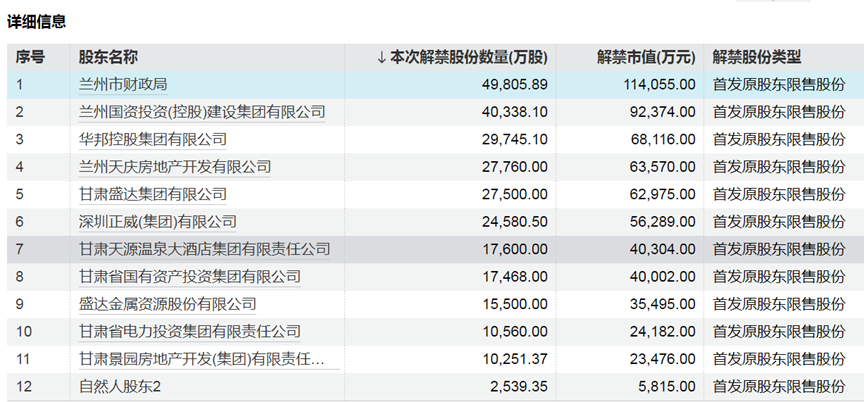This screenshot has width=864, height=402.
Task: Select market value 68,116.00
Action: coord(662,139)
